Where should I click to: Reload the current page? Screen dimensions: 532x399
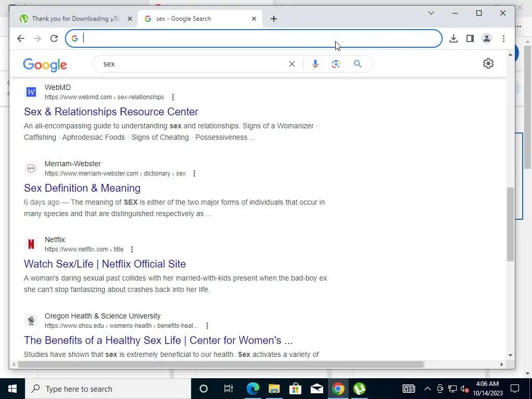click(x=54, y=38)
